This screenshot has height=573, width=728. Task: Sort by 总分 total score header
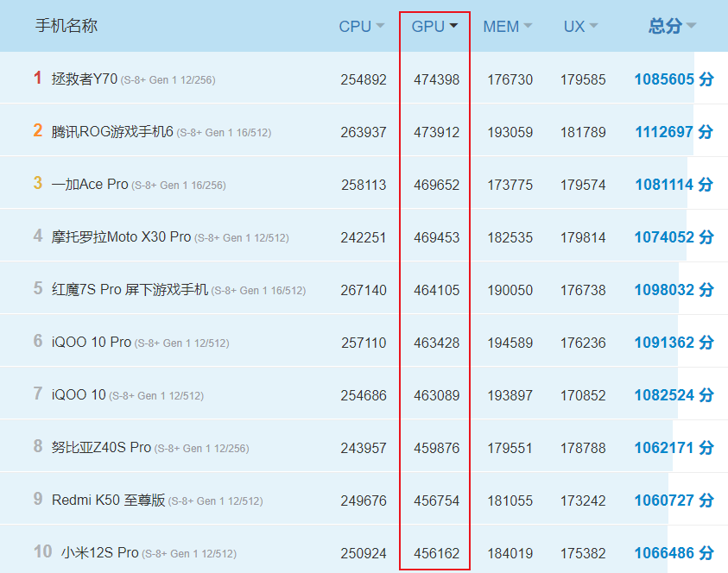tap(672, 26)
